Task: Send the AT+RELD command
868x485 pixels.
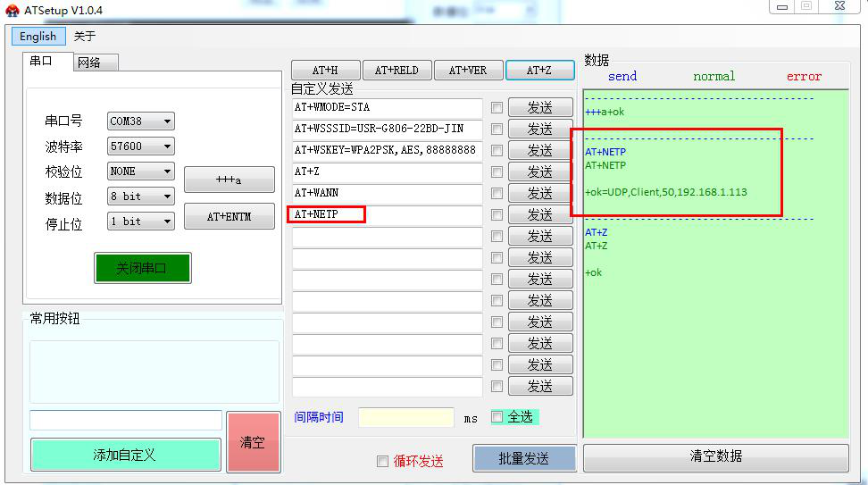Action: pyautogui.click(x=396, y=71)
